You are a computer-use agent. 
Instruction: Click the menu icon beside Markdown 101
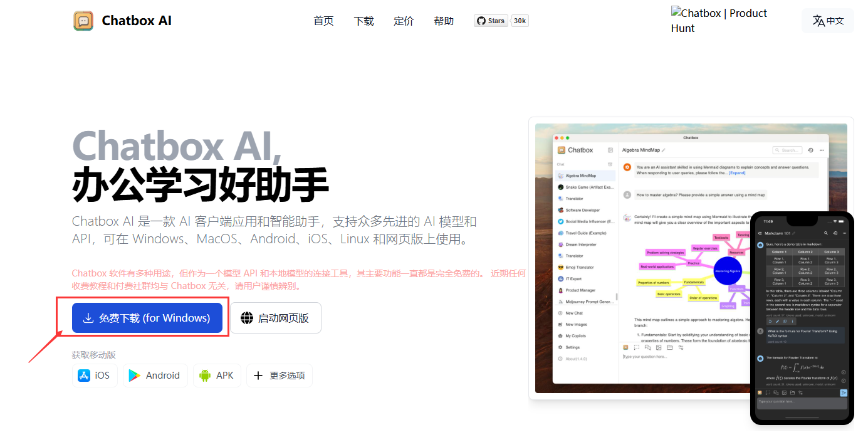(760, 233)
